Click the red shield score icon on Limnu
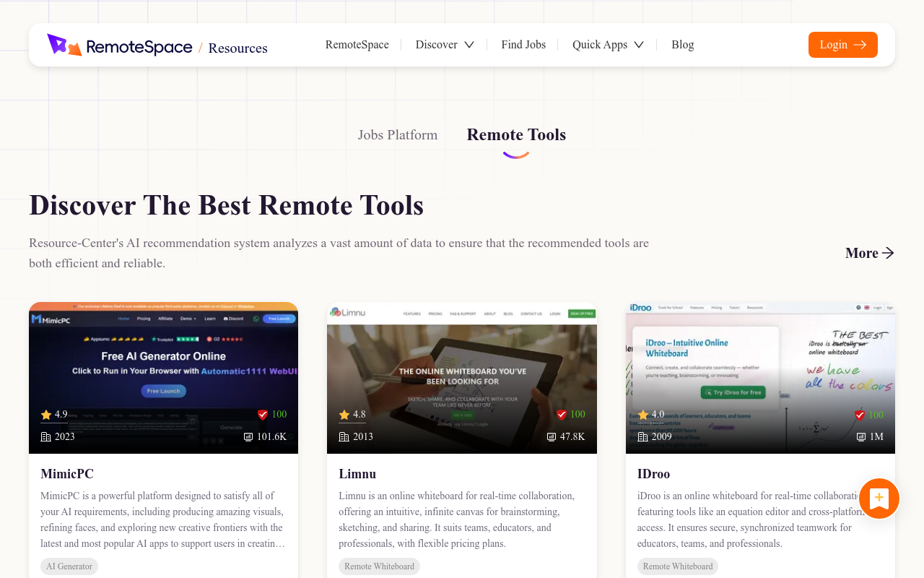Image resolution: width=924 pixels, height=578 pixels. (562, 415)
